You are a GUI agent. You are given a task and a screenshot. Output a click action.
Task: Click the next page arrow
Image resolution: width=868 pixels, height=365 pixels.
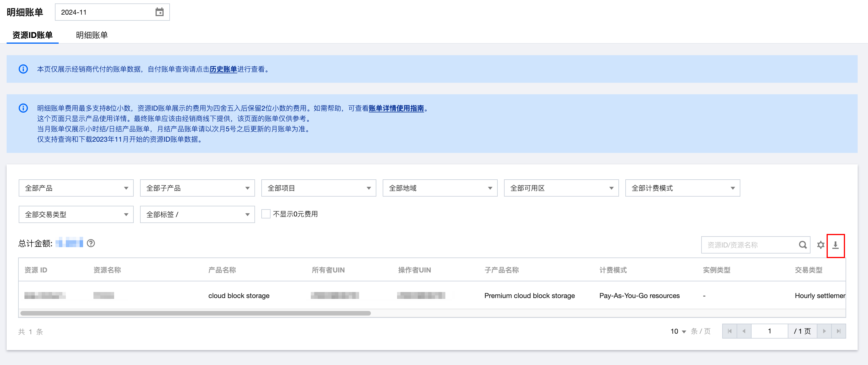click(824, 331)
